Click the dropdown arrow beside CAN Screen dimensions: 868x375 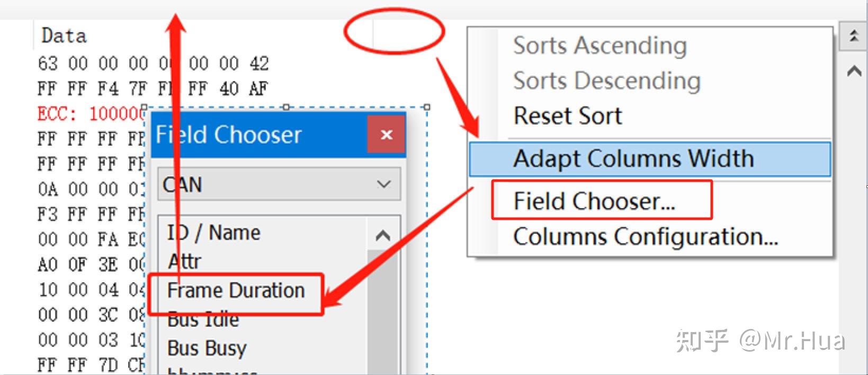(x=383, y=184)
